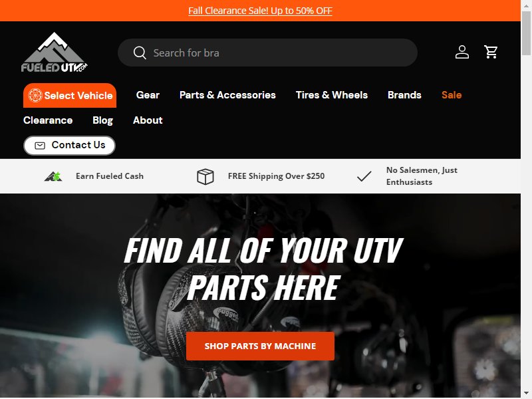Image resolution: width=532 pixels, height=399 pixels.
Task: Click the shipping box icon
Action: (x=205, y=176)
